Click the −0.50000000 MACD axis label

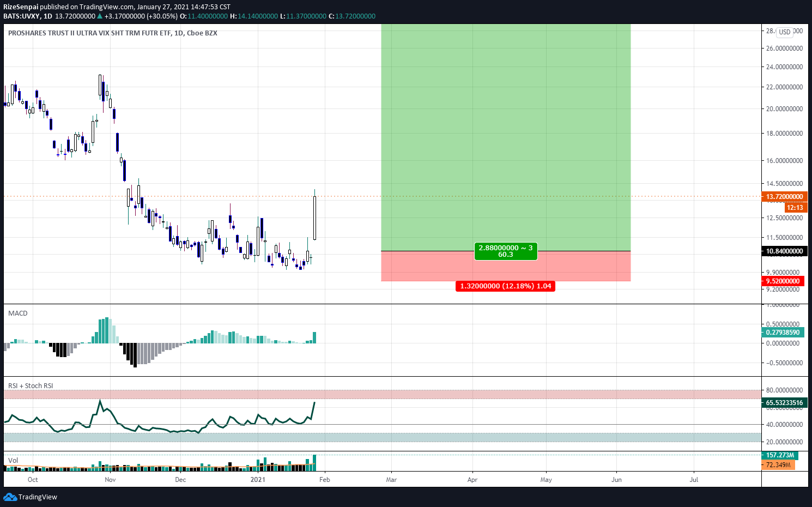[x=783, y=363]
